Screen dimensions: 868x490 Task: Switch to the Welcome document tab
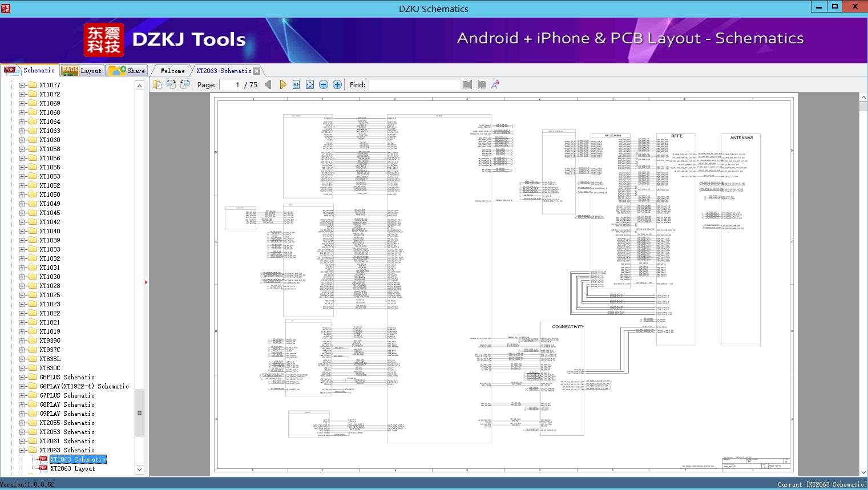(172, 71)
